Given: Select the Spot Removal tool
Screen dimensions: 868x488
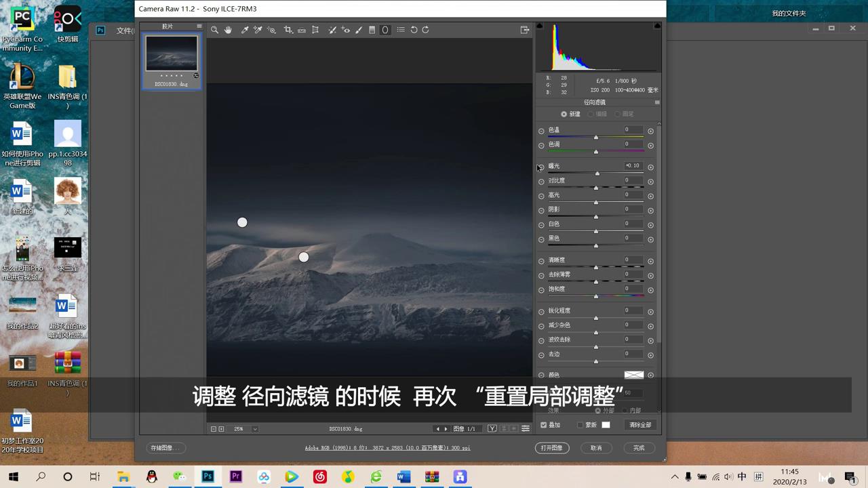Looking at the screenshot, I should 332,30.
